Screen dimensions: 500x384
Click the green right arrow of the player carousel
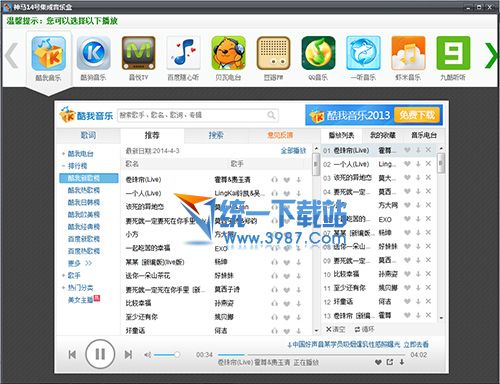click(x=491, y=55)
